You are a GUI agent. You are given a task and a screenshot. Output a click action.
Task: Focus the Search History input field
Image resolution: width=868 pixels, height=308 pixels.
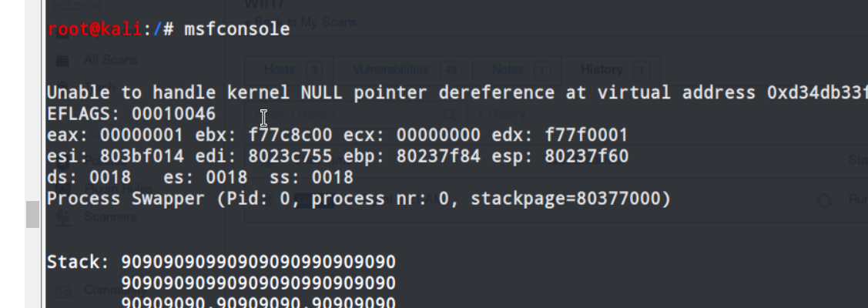point(347,114)
